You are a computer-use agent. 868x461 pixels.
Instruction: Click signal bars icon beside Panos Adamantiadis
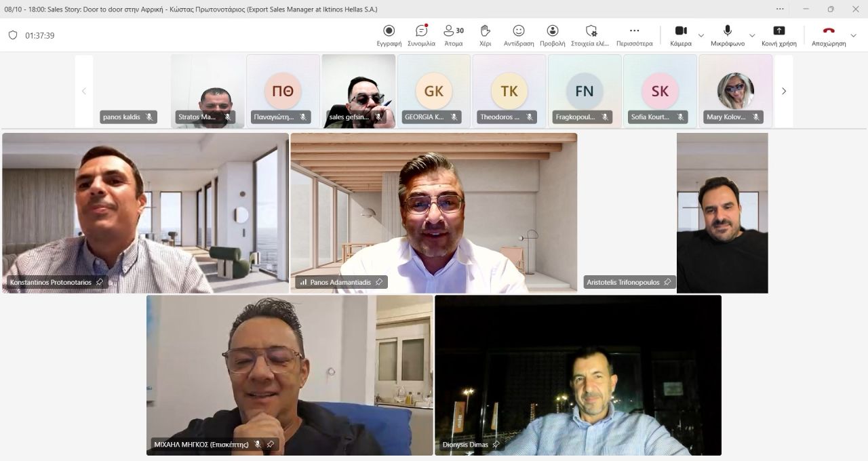[x=303, y=282]
